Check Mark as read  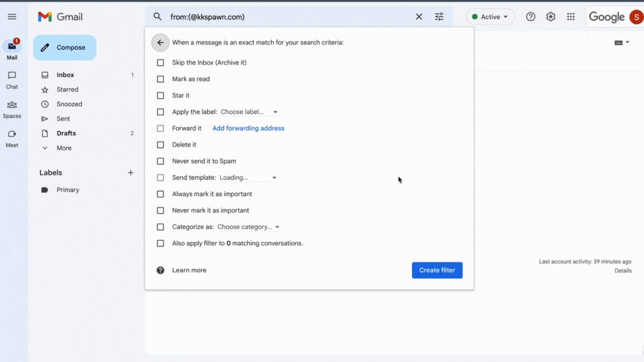(160, 79)
